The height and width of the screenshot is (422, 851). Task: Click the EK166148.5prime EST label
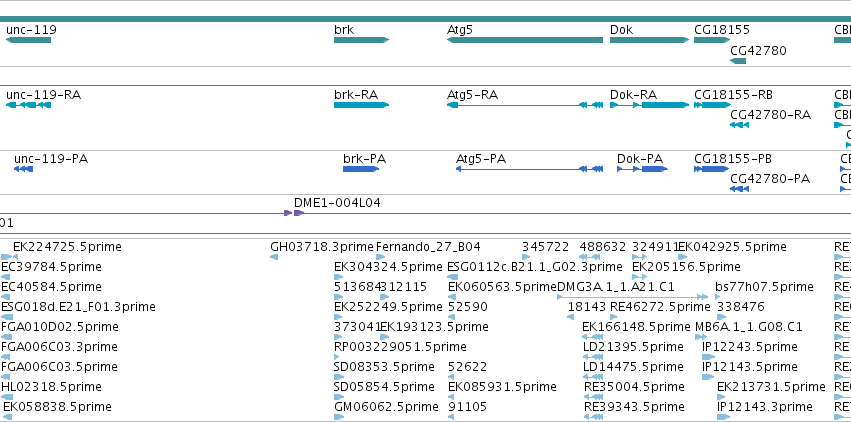[636, 327]
